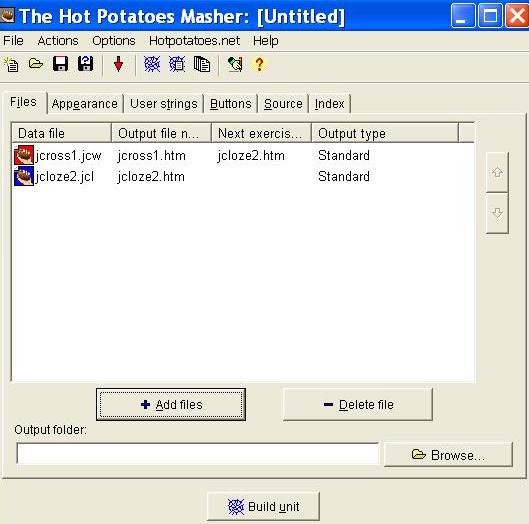Select the jcross1.jcw file name

pyautogui.click(x=68, y=156)
